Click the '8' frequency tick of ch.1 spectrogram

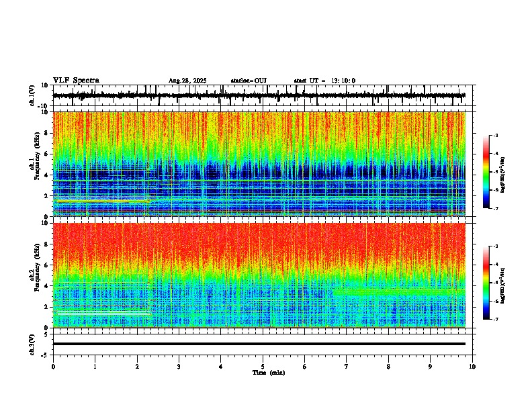click(x=46, y=133)
